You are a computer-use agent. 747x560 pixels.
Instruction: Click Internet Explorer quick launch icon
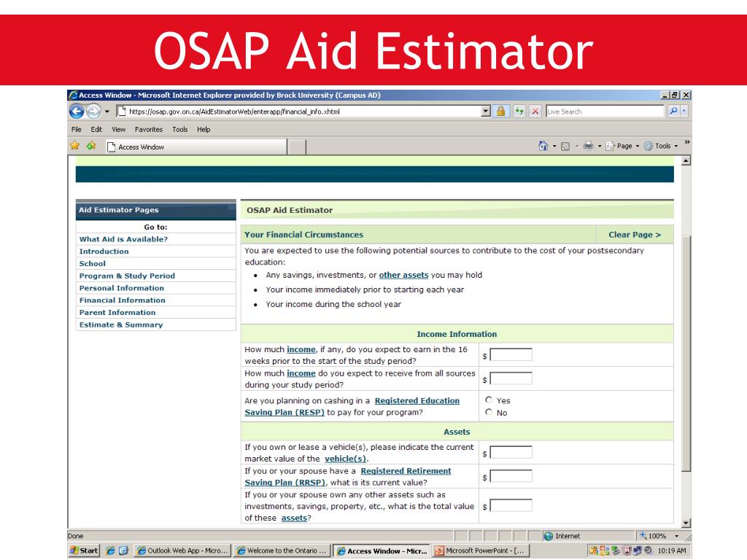point(110,551)
